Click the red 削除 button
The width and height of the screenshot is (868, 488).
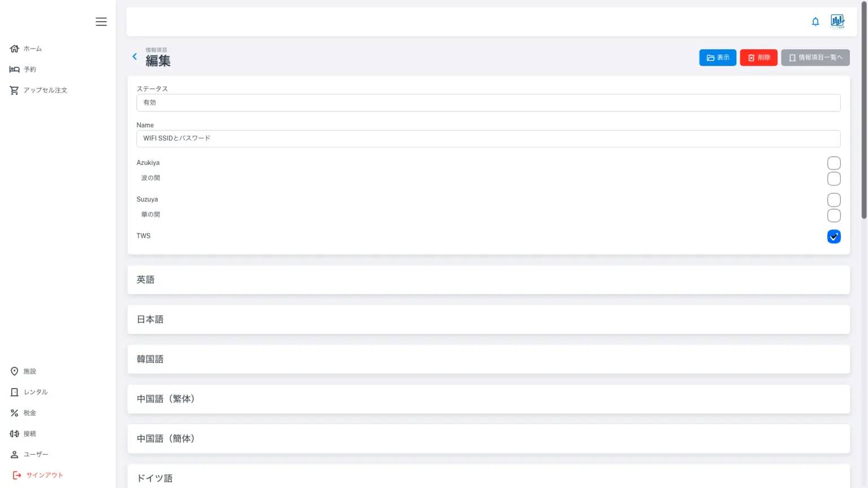pos(758,58)
